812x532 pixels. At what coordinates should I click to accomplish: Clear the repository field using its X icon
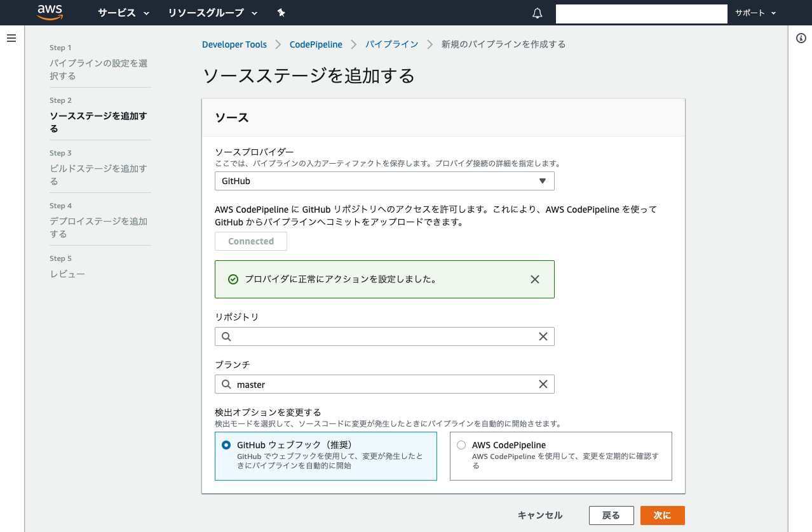[543, 336]
